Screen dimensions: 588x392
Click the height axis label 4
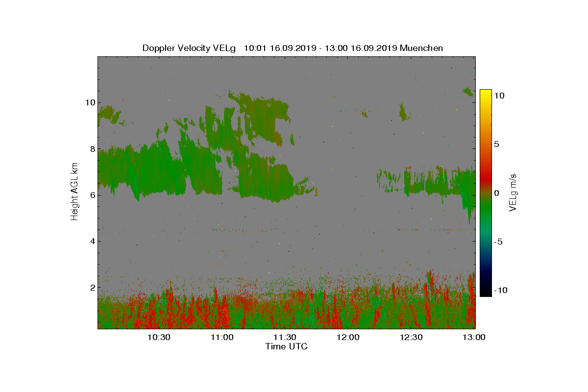[92, 241]
